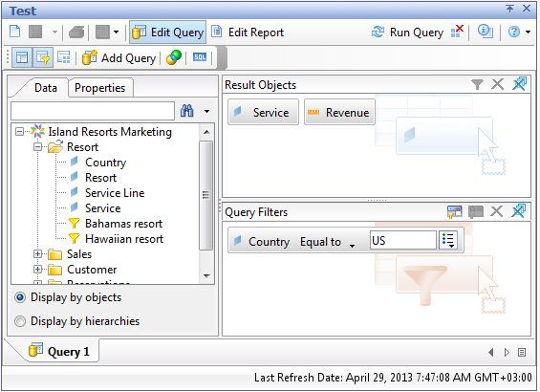
Task: Click the Add Query button
Action: click(x=119, y=58)
